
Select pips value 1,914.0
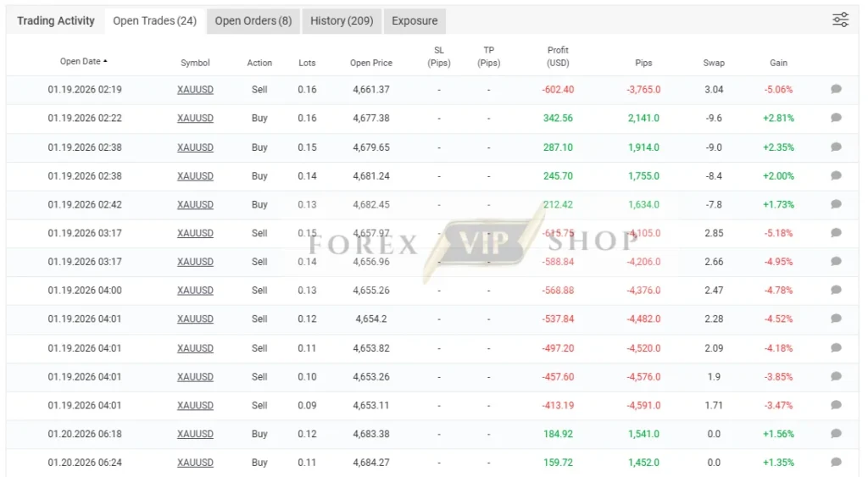point(643,147)
